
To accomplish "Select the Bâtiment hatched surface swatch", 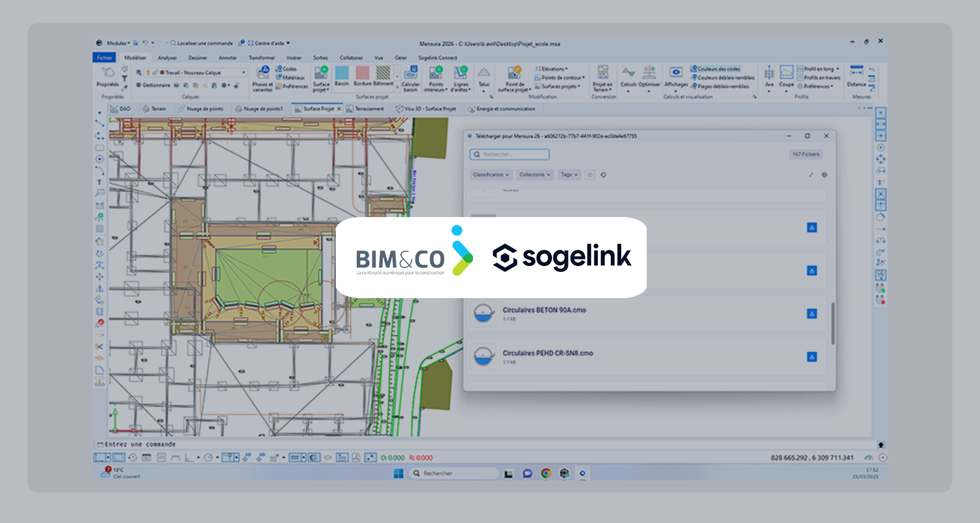I will [384, 76].
